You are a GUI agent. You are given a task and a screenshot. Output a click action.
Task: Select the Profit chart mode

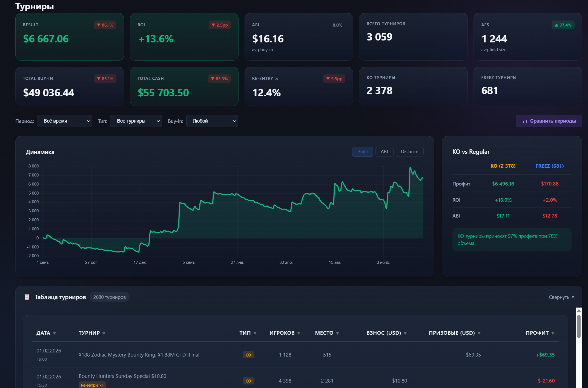[x=362, y=152]
